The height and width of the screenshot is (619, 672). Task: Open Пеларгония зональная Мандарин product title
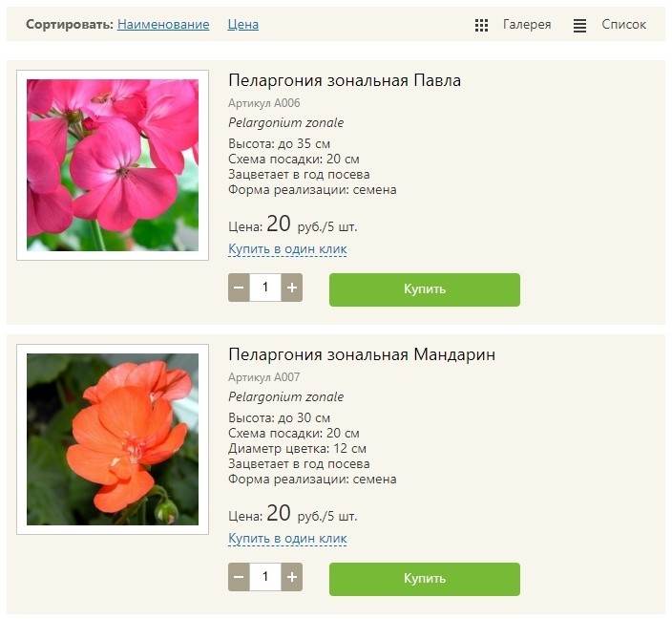361,354
